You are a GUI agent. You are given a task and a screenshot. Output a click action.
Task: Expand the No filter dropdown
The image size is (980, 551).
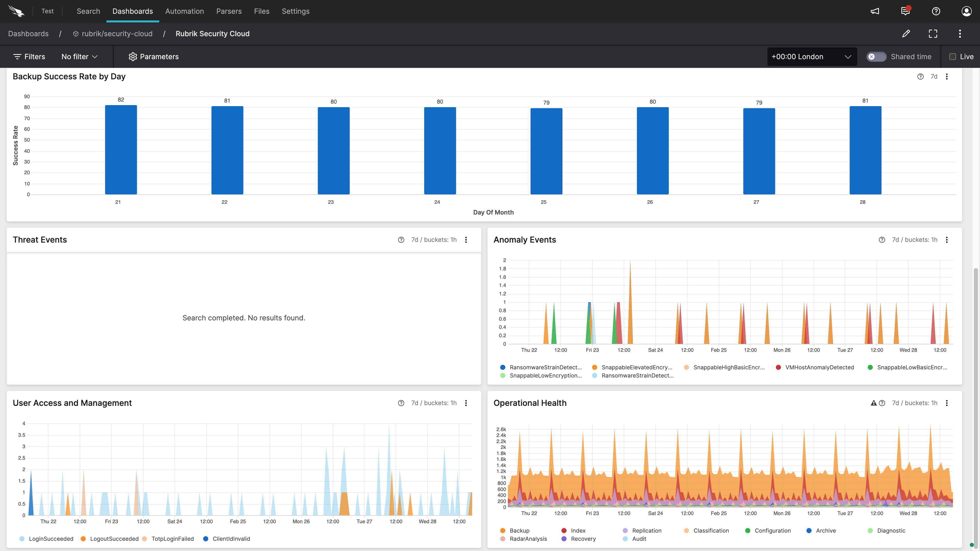[80, 57]
